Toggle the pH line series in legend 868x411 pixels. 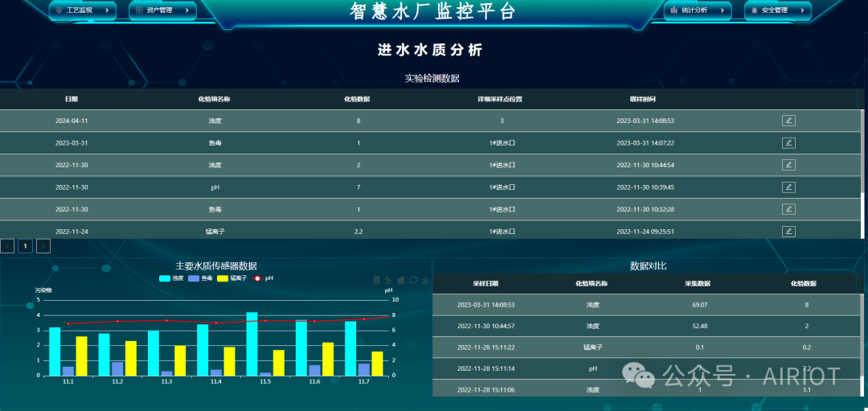pyautogui.click(x=262, y=278)
